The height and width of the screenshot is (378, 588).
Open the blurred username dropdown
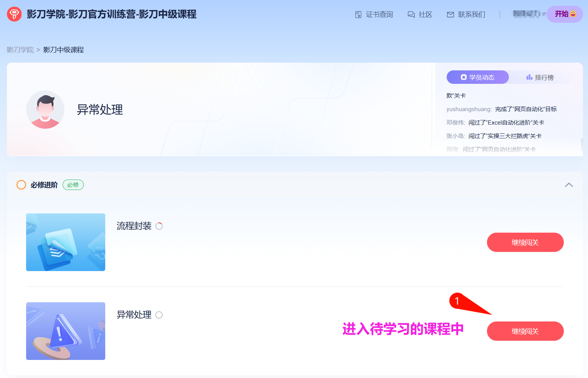click(529, 14)
